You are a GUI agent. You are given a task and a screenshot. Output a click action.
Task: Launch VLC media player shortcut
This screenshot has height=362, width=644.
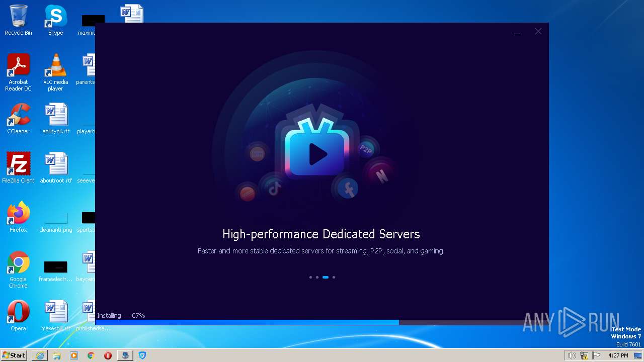point(55,72)
